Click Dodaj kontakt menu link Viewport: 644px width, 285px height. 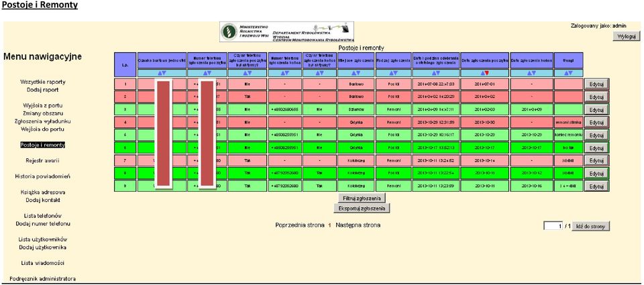coord(43,200)
